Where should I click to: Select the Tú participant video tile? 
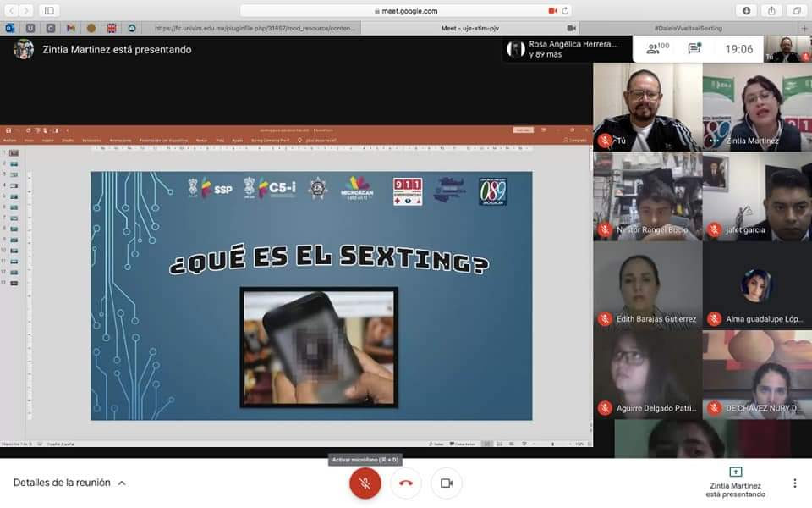[647, 108]
